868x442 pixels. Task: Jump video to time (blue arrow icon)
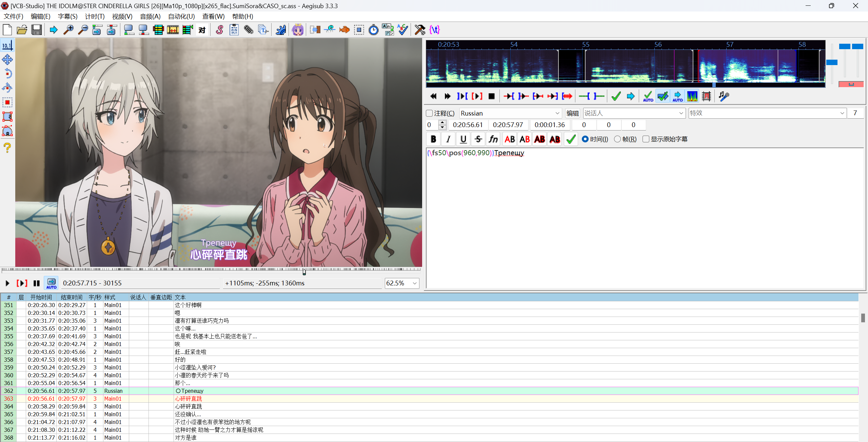click(54, 30)
